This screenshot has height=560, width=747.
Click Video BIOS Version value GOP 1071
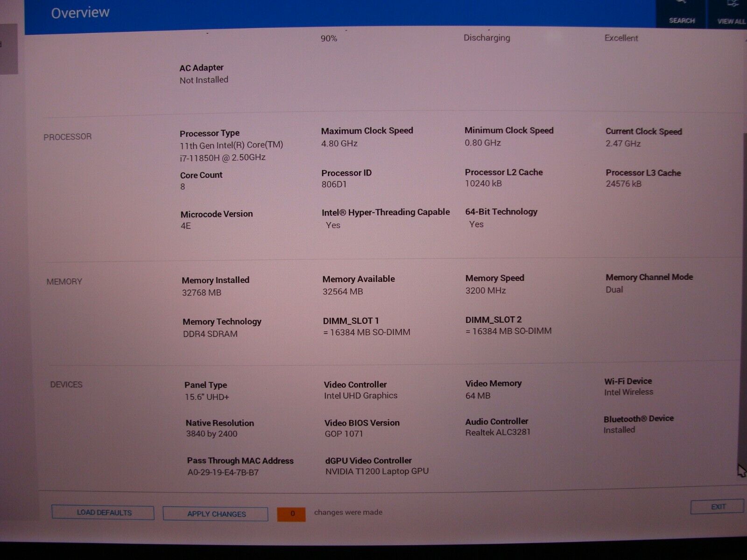coord(344,434)
